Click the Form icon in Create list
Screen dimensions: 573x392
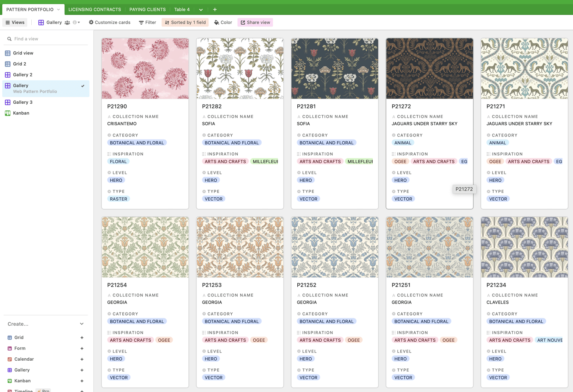pos(10,348)
